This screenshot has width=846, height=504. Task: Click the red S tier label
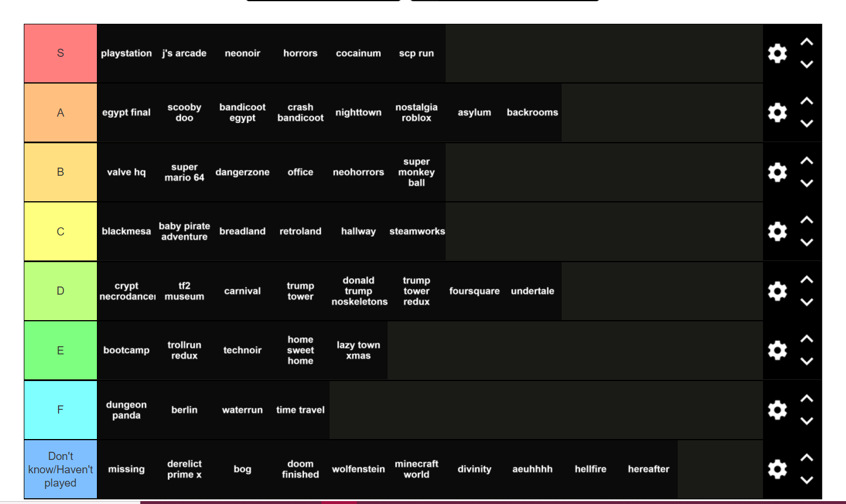point(60,53)
